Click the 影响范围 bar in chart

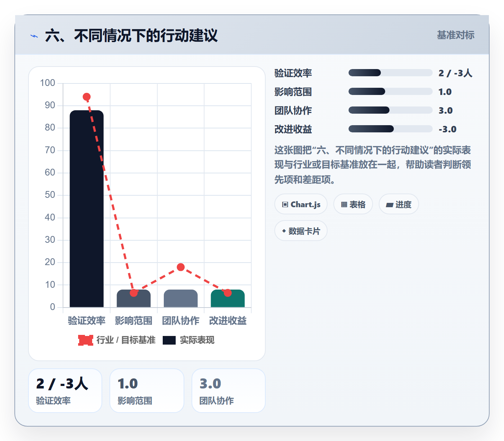pyautogui.click(x=134, y=298)
